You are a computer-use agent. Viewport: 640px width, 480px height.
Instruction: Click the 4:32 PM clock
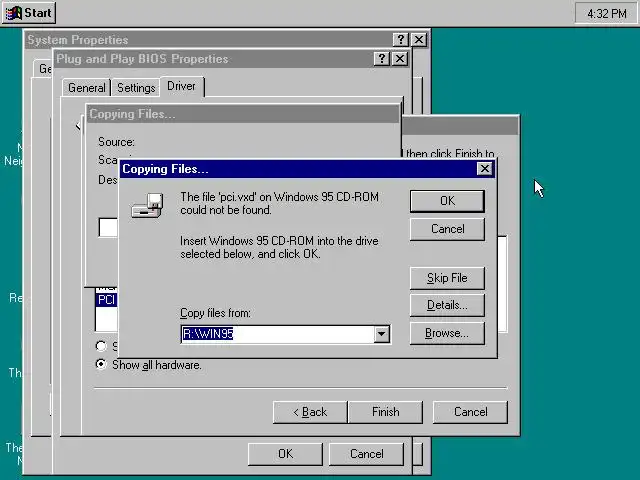[x=607, y=14]
